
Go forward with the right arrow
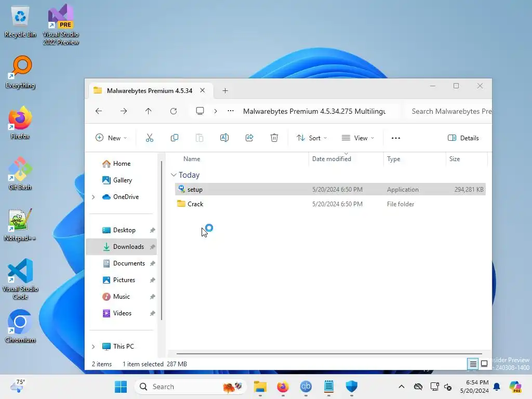[x=124, y=111]
